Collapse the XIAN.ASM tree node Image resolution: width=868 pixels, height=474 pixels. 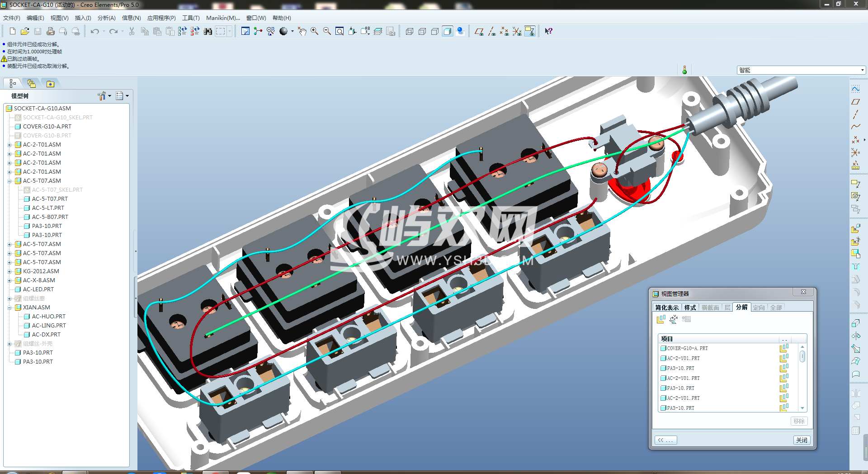click(9, 308)
